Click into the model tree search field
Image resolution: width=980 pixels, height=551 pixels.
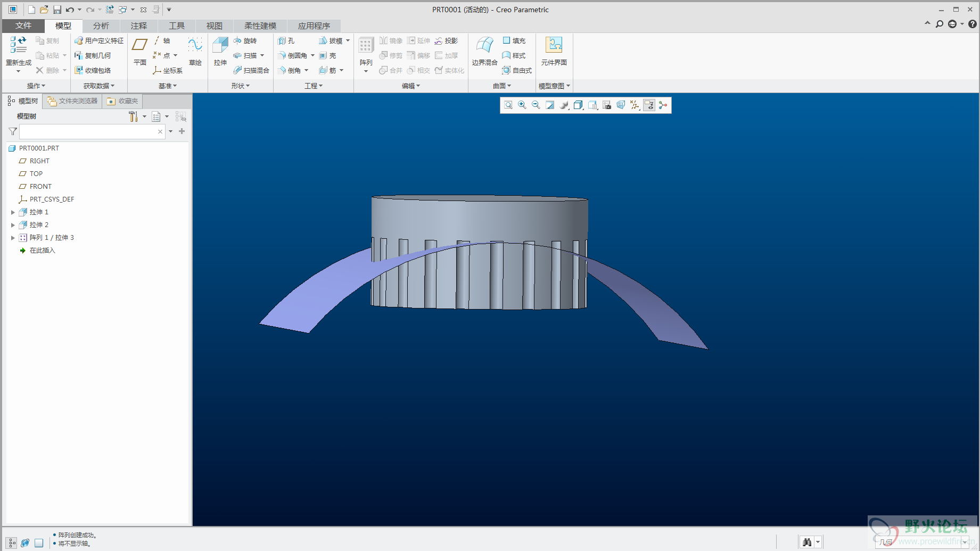[x=92, y=131]
